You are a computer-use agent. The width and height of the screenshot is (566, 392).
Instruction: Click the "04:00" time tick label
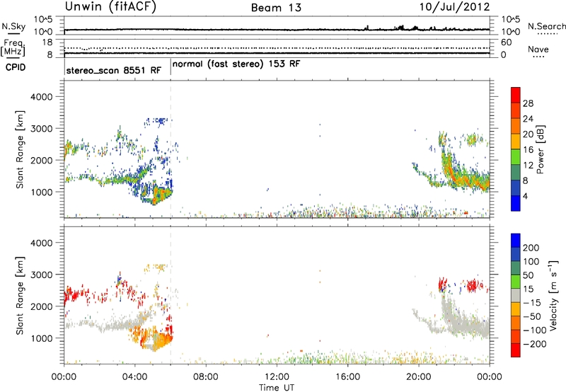[135, 377]
